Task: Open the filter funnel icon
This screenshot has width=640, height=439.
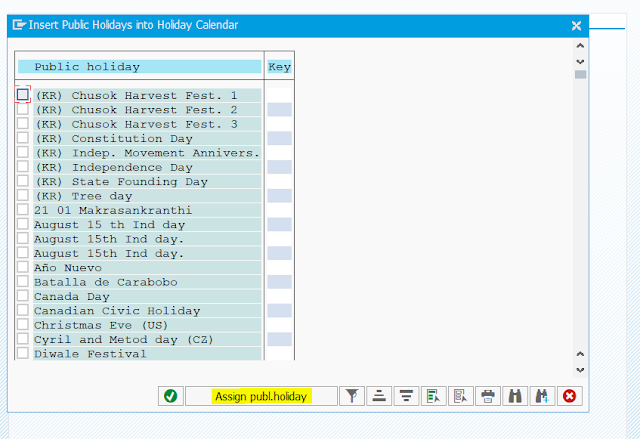Action: [352, 396]
